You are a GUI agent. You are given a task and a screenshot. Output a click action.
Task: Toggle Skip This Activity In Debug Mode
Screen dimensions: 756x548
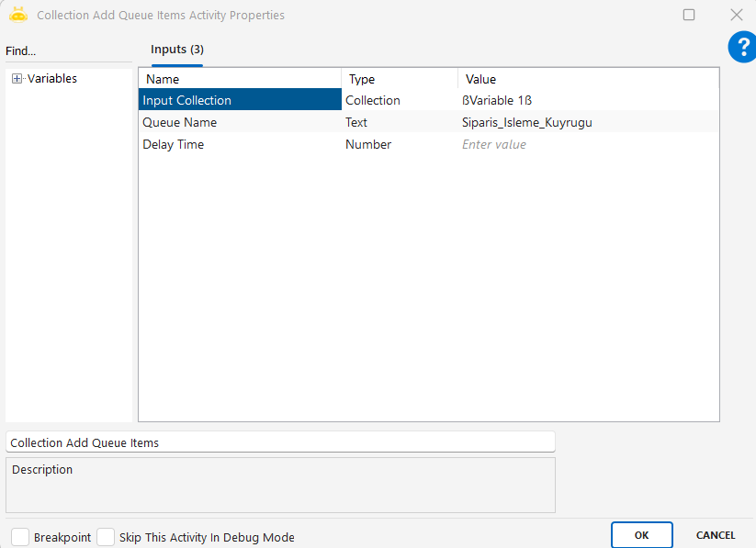(106, 537)
